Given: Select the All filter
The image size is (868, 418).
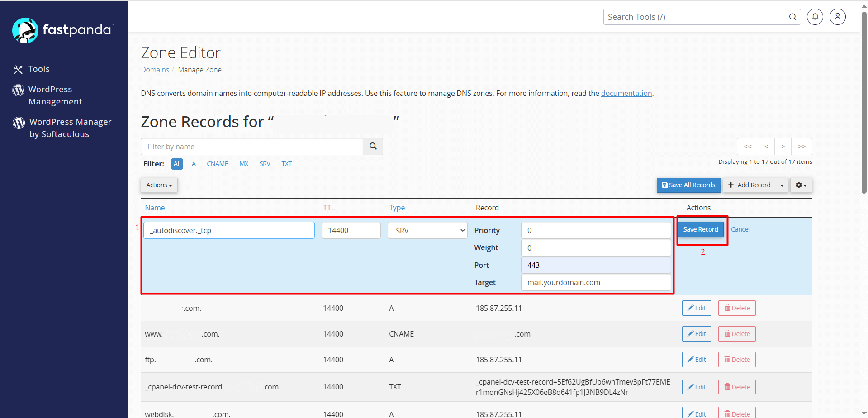Looking at the screenshot, I should click(177, 164).
